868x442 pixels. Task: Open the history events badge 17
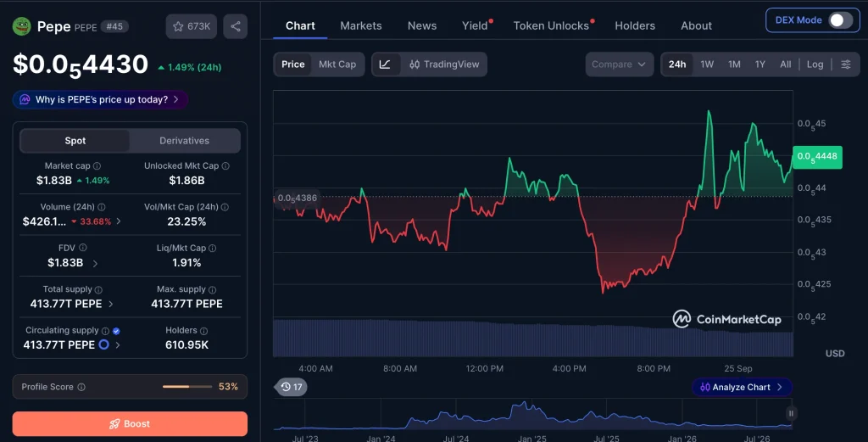point(292,387)
